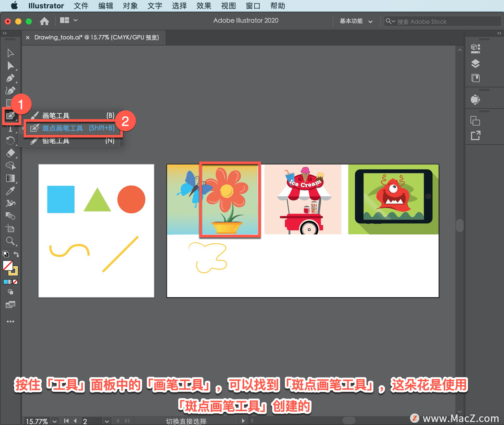Open the zoom level dropdown

[x=55, y=421]
